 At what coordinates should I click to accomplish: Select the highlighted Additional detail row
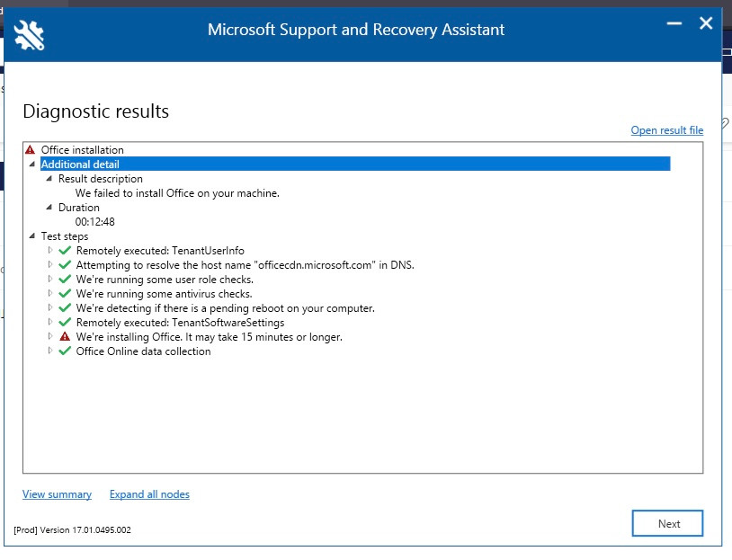tap(355, 164)
